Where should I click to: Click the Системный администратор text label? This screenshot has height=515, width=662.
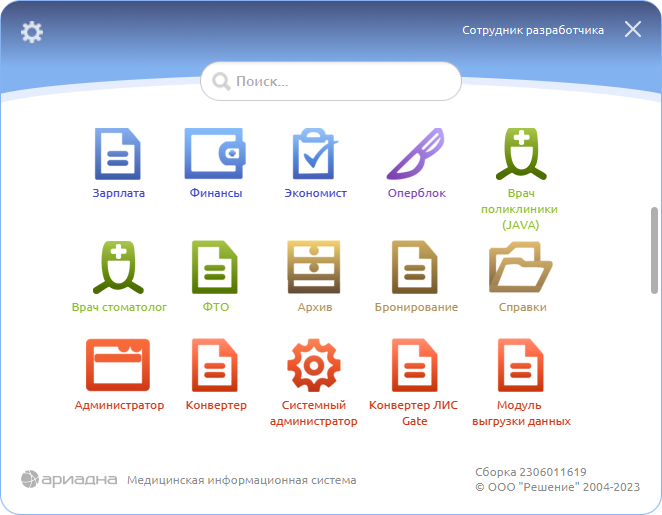[314, 413]
